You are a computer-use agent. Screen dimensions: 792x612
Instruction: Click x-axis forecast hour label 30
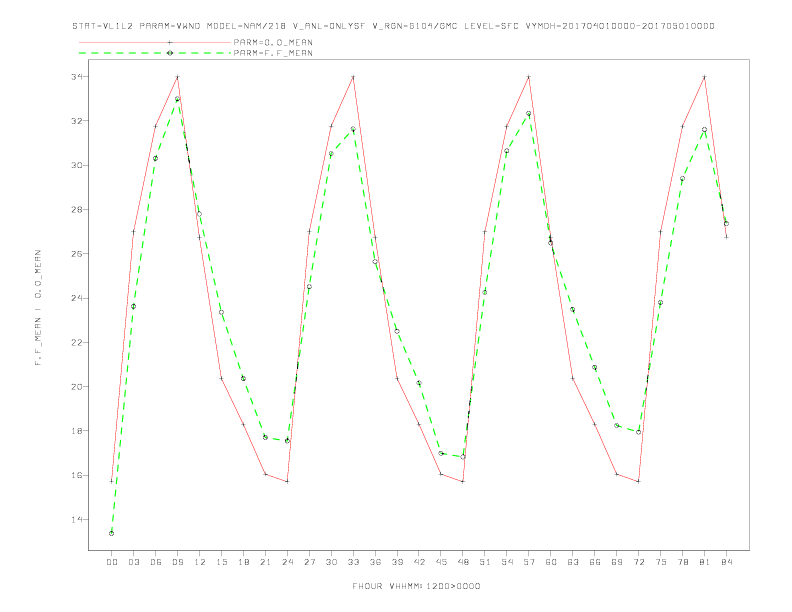tap(331, 562)
